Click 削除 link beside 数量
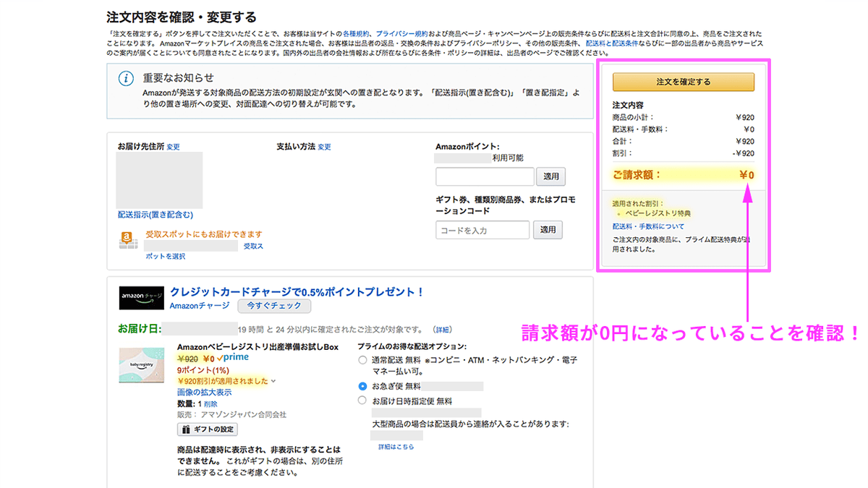 coord(210,404)
